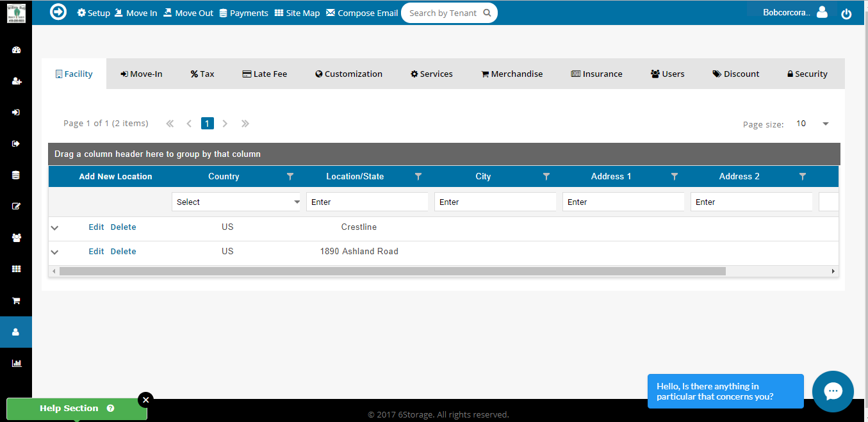The width and height of the screenshot is (868, 422).
Task: Open the bar chart reports sidebar icon
Action: pyautogui.click(x=17, y=363)
